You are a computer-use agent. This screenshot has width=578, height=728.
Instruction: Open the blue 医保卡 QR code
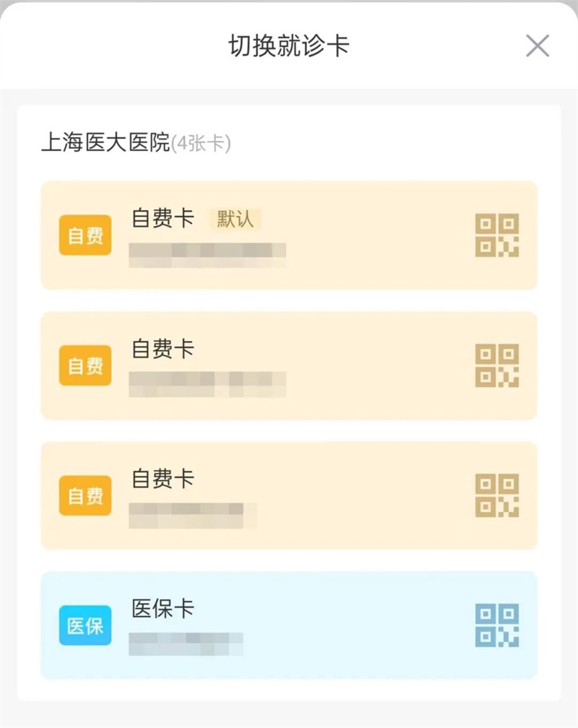497,625
